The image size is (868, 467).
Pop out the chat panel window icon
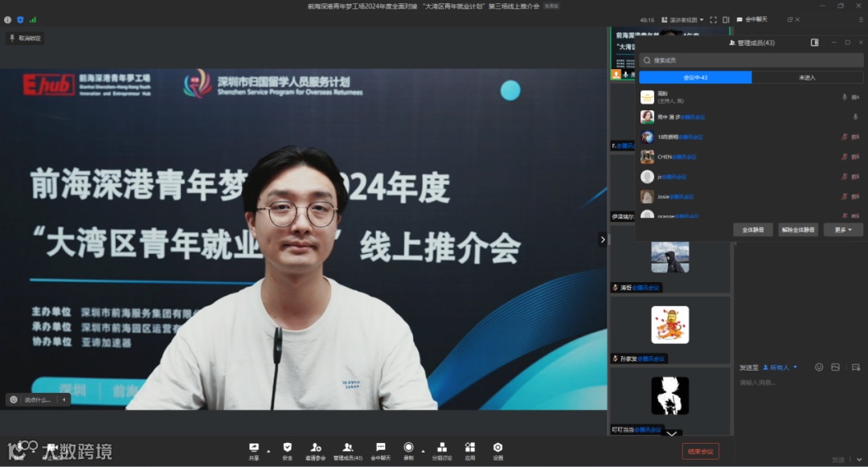pyautogui.click(x=790, y=19)
